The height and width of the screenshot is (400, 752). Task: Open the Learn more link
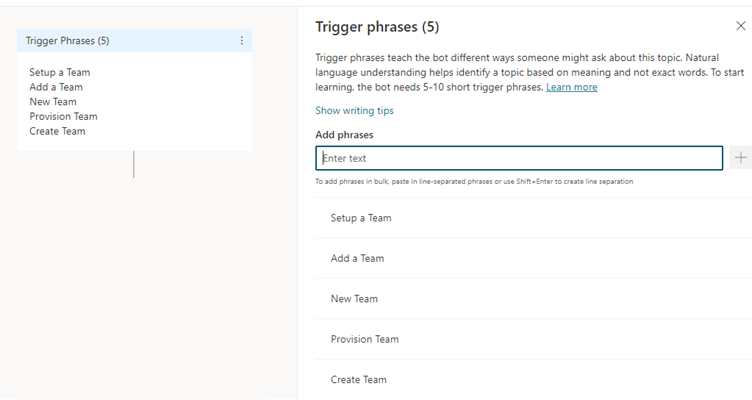pos(572,87)
